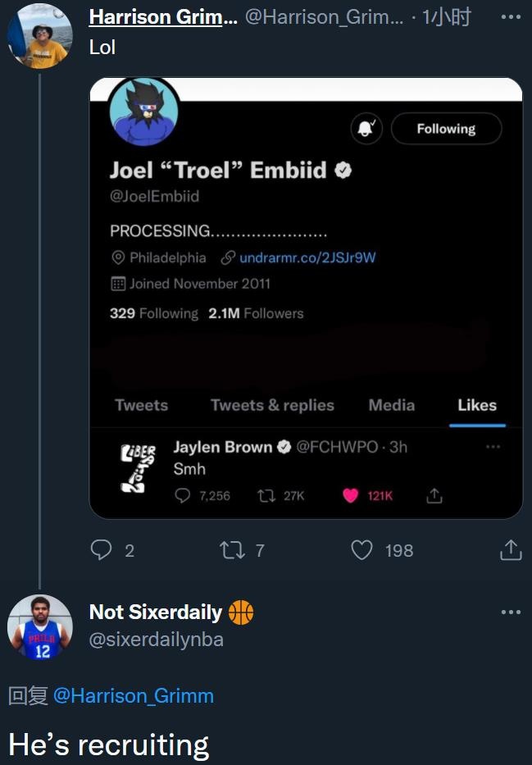Open the undrarmr.co/2JSJr9W link

point(307,257)
